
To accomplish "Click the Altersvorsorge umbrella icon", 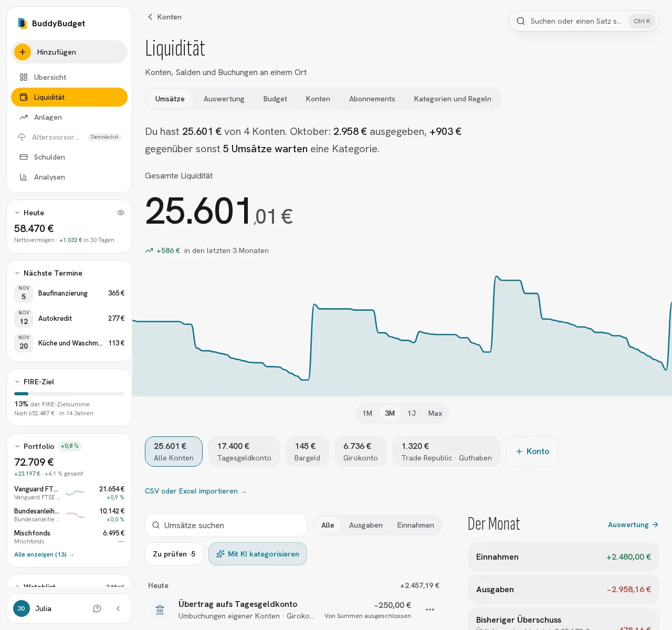I will click(22, 137).
